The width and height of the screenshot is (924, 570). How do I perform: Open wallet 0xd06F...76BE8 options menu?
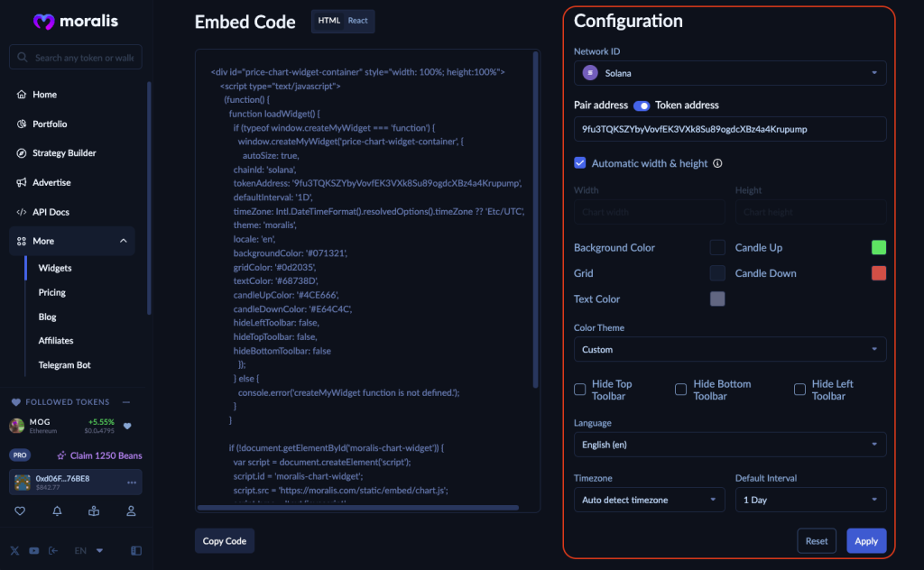132,483
